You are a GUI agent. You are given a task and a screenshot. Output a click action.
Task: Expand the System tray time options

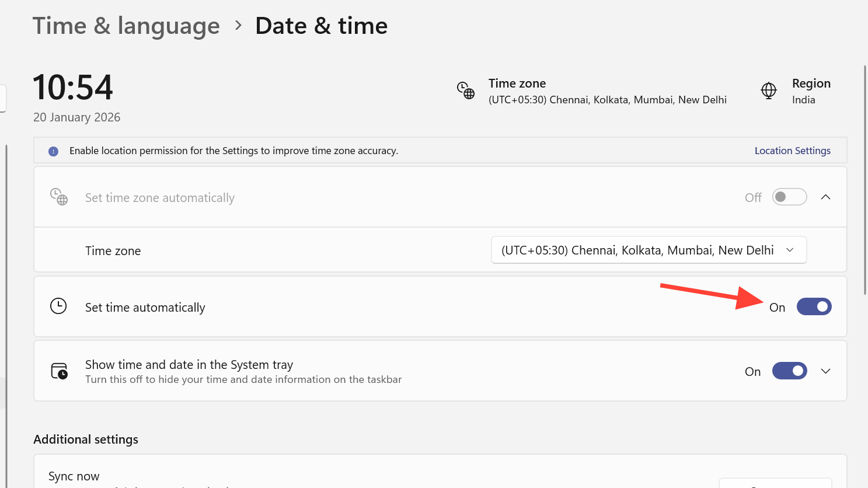tap(825, 371)
